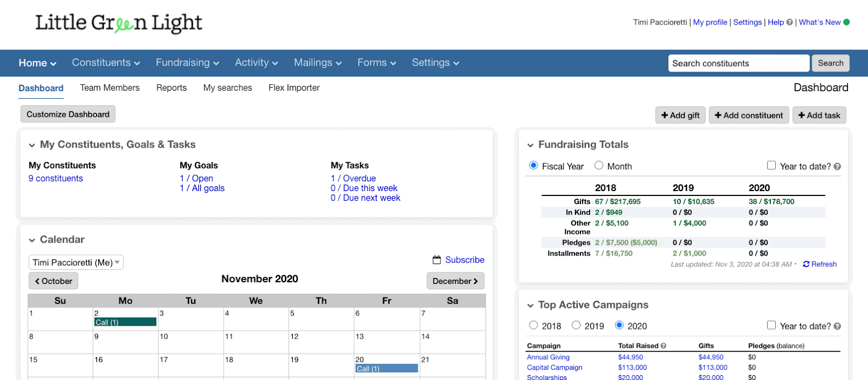
Task: Open the Home dropdown menu
Action: 37,63
